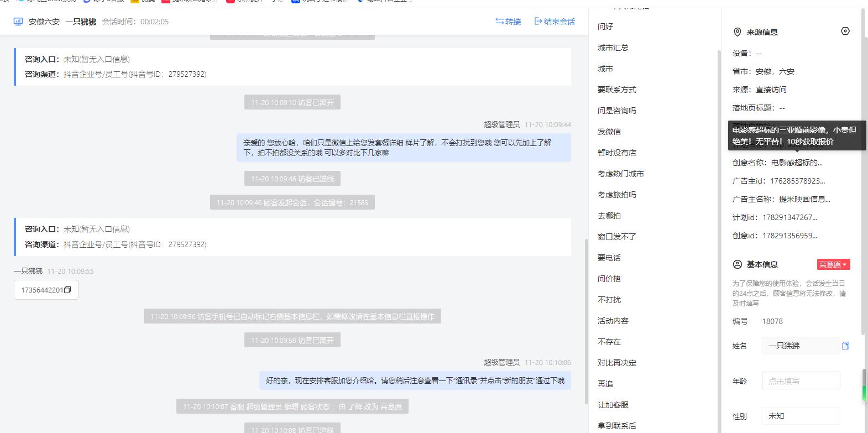Open the hexagon settings icon in 来源信息
This screenshot has height=433, width=868.
click(x=845, y=32)
